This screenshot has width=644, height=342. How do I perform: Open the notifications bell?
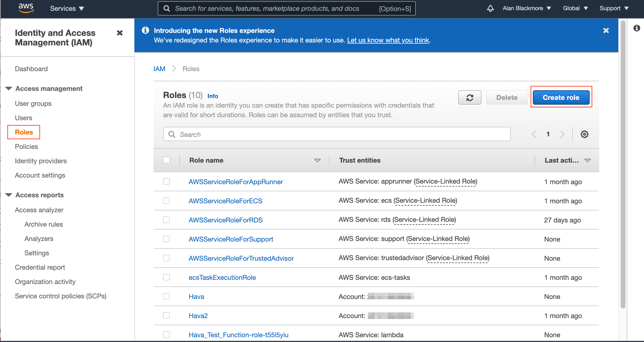coord(490,8)
